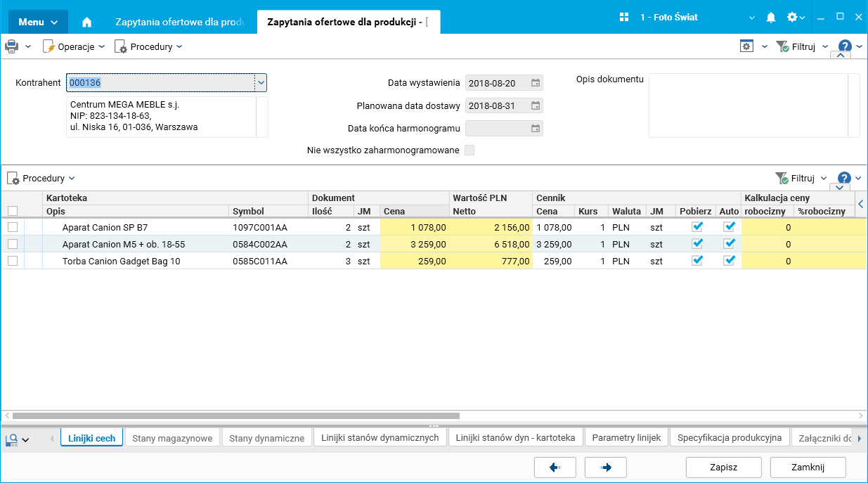This screenshot has height=483, width=868.
Task: Expand the Kontrahent dropdown arrow
Action: pos(261,83)
